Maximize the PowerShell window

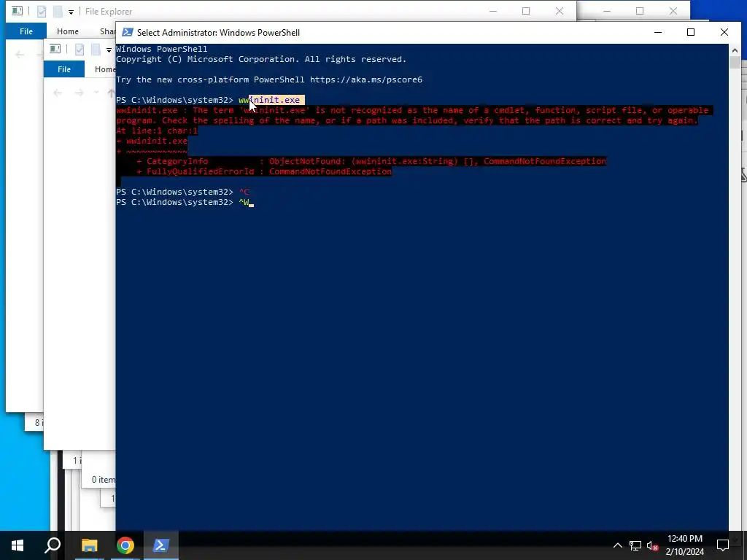tap(691, 32)
